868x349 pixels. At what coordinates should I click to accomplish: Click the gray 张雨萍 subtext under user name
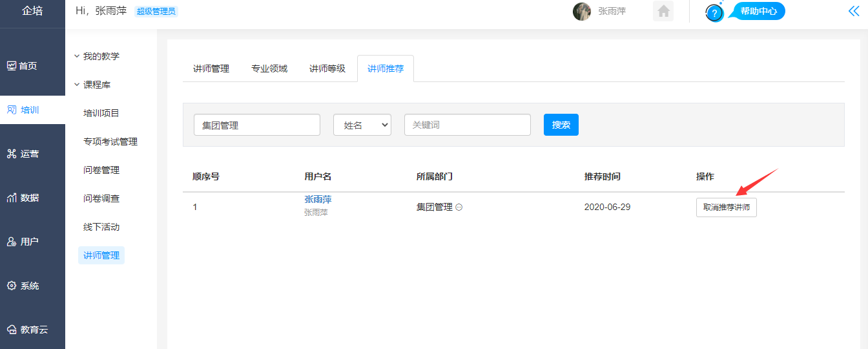coord(316,212)
